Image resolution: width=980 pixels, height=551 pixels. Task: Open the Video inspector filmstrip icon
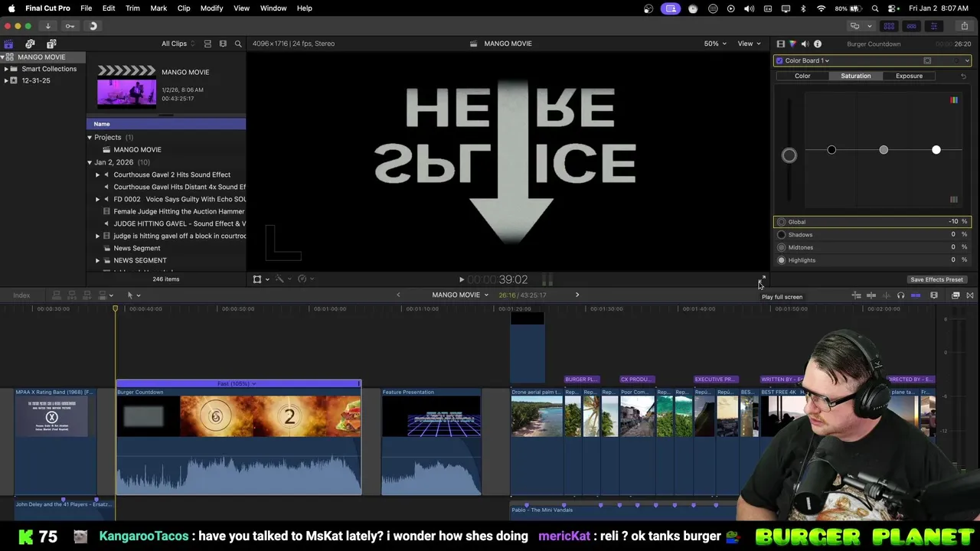pos(780,44)
